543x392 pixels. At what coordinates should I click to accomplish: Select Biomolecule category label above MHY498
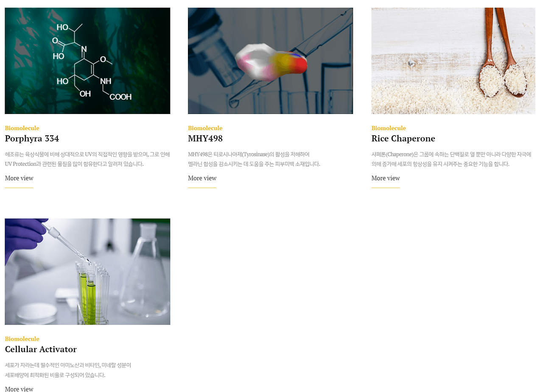pos(205,128)
